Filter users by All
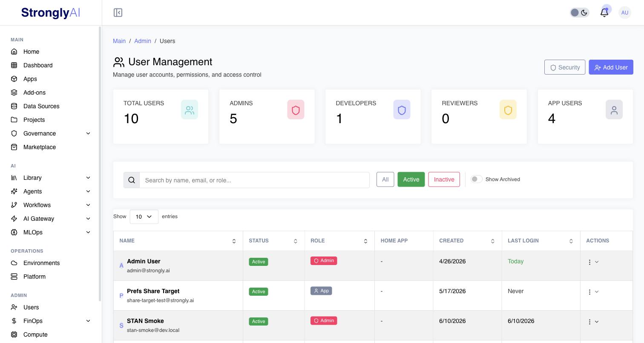The image size is (644, 343). [x=385, y=179]
